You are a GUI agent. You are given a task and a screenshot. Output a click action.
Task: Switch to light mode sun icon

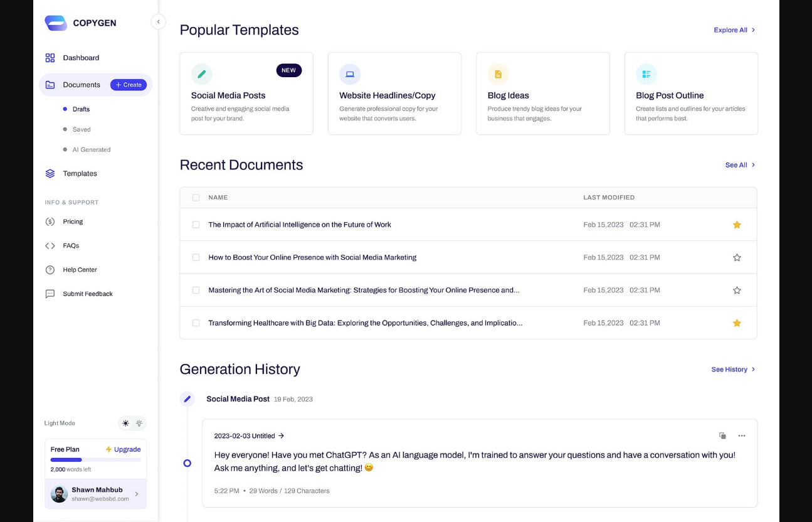click(x=126, y=423)
